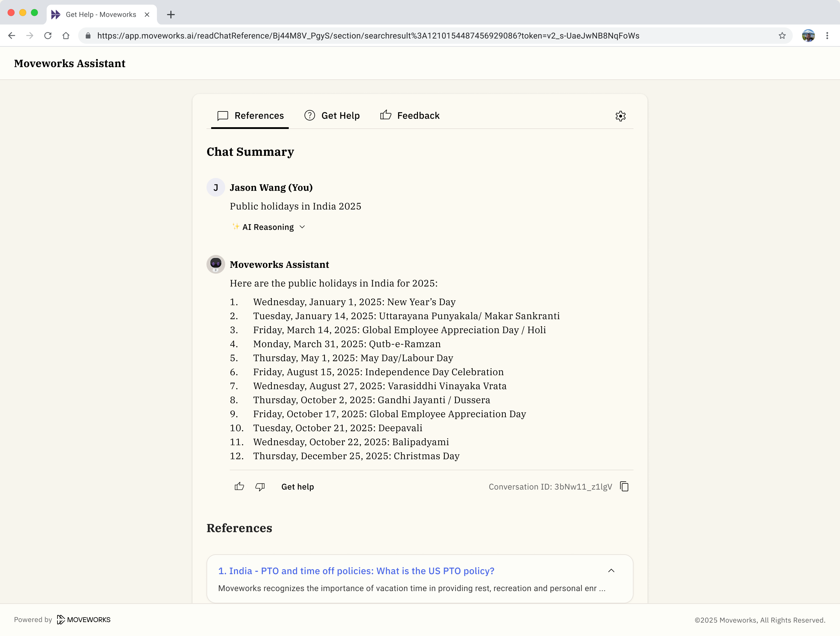Go to the browser home page

pyautogui.click(x=66, y=36)
